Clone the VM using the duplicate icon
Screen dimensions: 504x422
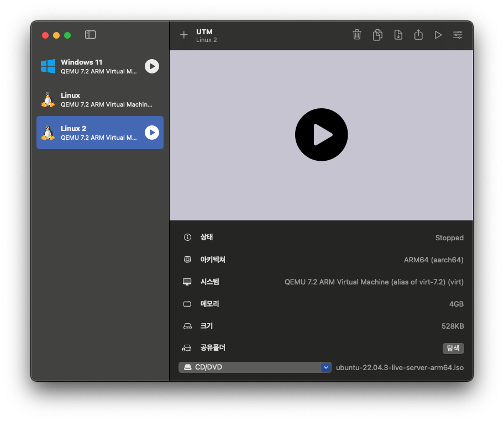point(377,35)
